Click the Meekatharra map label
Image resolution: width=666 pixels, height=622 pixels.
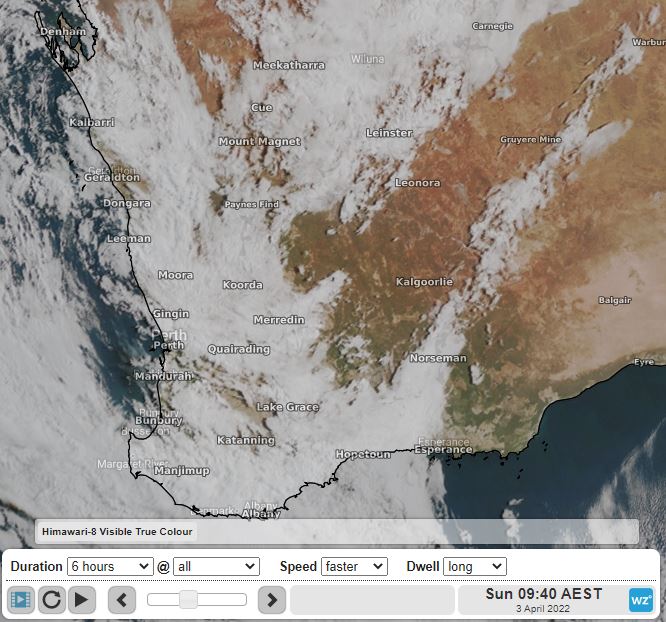289,65
